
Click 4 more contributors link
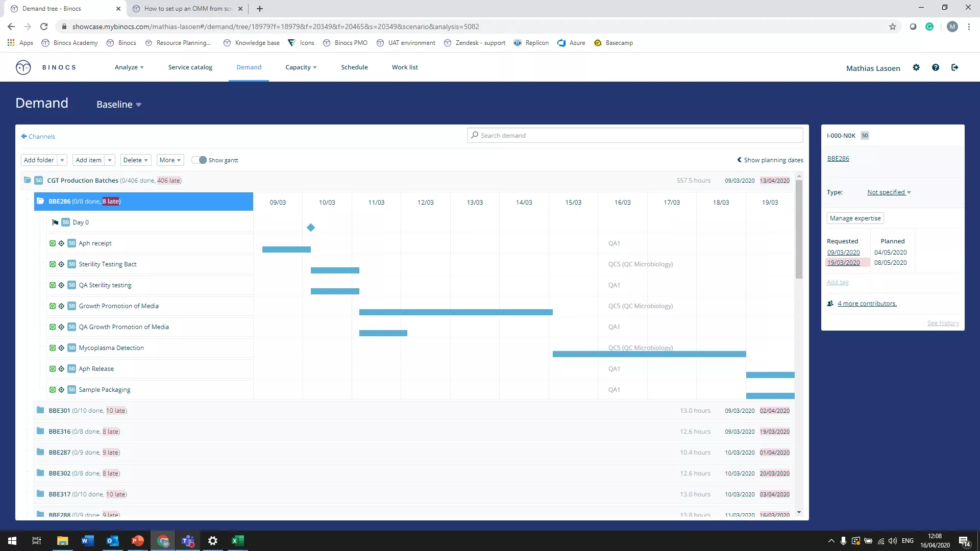click(867, 304)
